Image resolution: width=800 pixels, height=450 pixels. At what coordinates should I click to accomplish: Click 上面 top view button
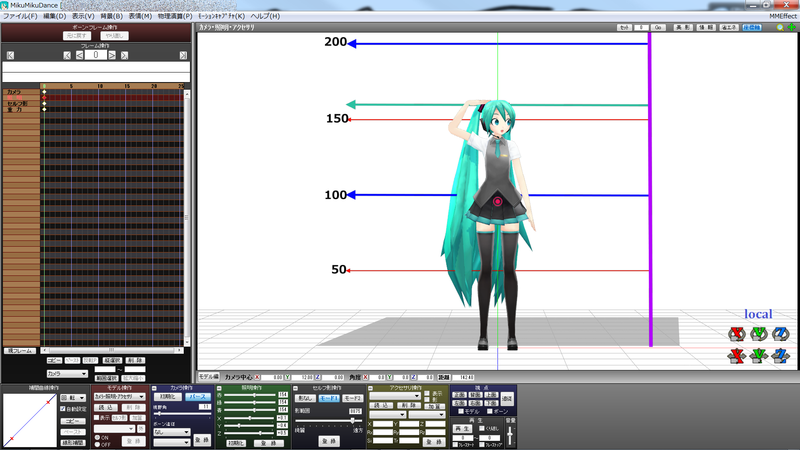pyautogui.click(x=491, y=395)
